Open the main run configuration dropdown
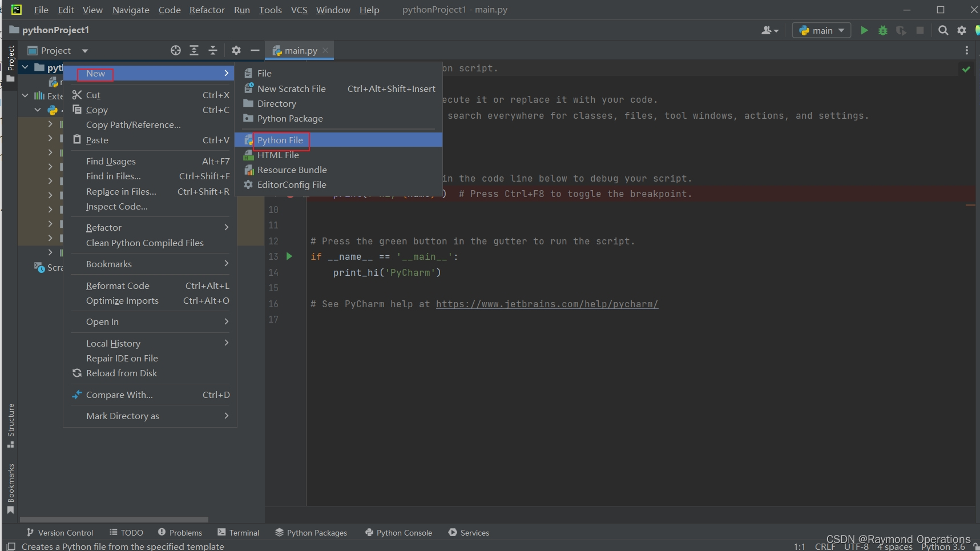This screenshot has width=980, height=551. 821,30
